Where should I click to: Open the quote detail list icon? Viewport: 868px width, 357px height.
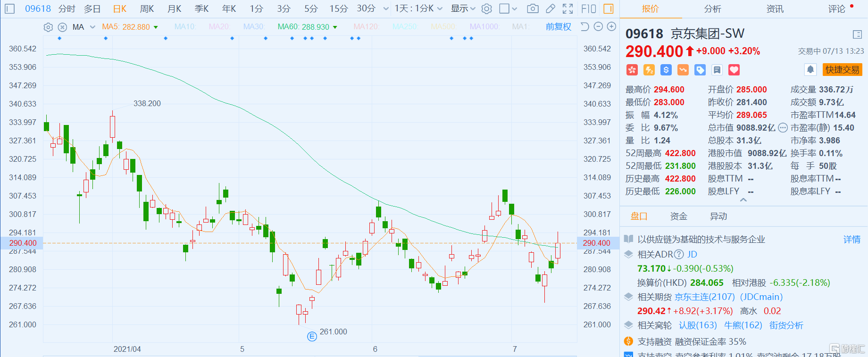point(857,34)
